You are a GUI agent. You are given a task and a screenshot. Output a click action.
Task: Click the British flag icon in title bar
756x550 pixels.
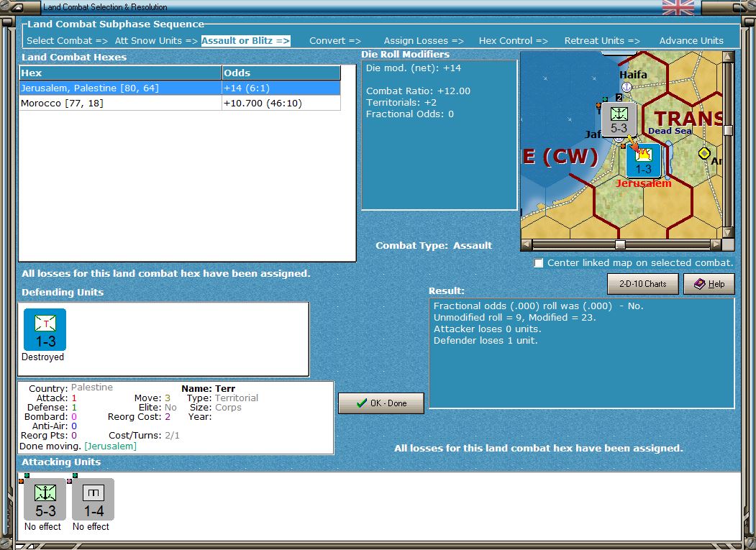(x=678, y=7)
